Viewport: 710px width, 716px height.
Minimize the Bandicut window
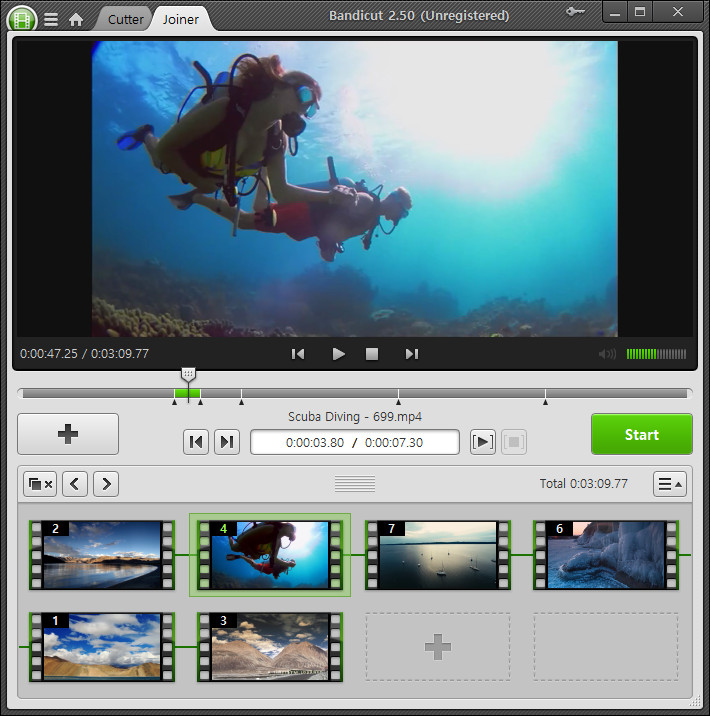[615, 12]
